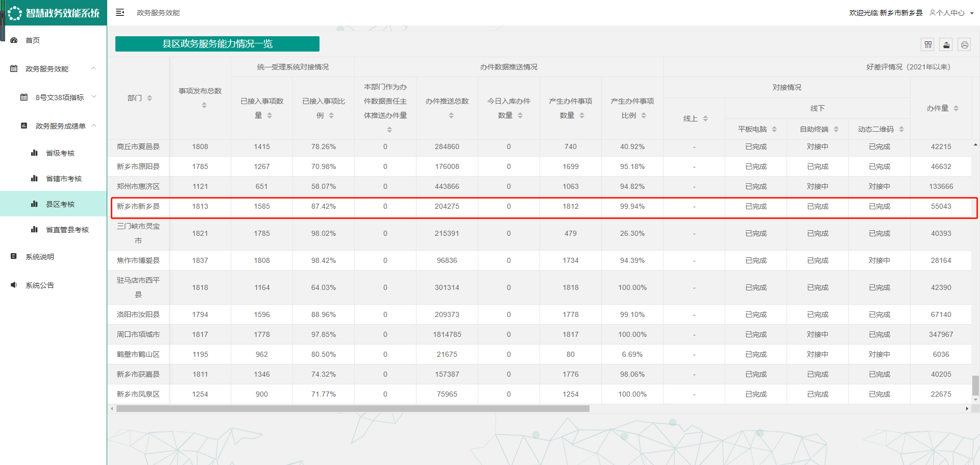This screenshot has height=465, width=980.
Task: Click the horizontal table scrollbar
Action: 352,409
